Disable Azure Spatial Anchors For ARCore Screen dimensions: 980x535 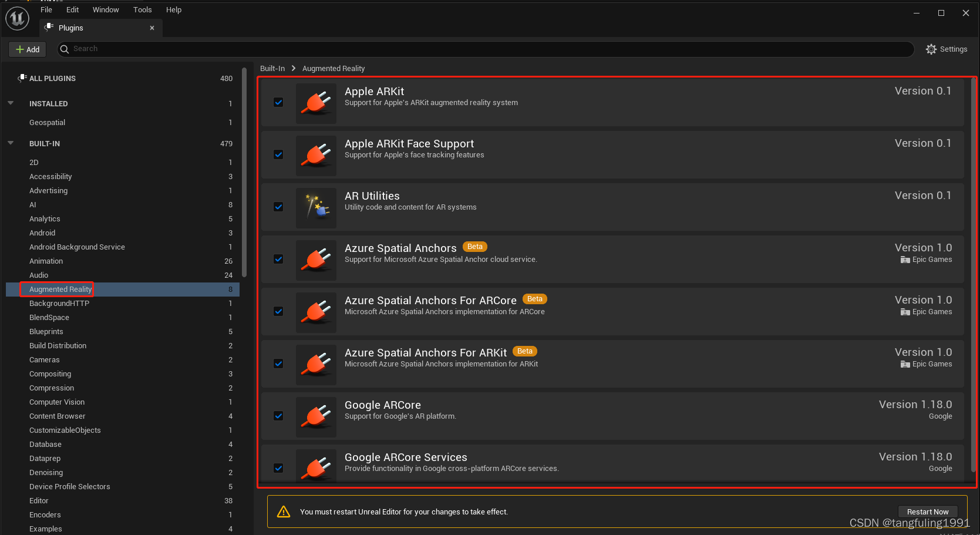(278, 311)
